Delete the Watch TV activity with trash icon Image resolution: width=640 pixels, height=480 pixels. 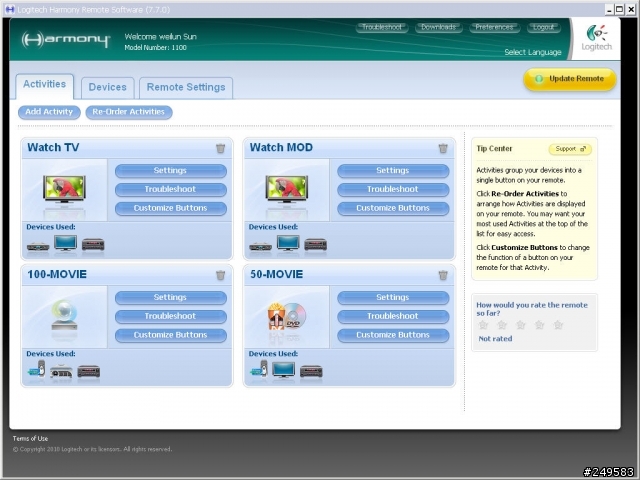click(220, 148)
